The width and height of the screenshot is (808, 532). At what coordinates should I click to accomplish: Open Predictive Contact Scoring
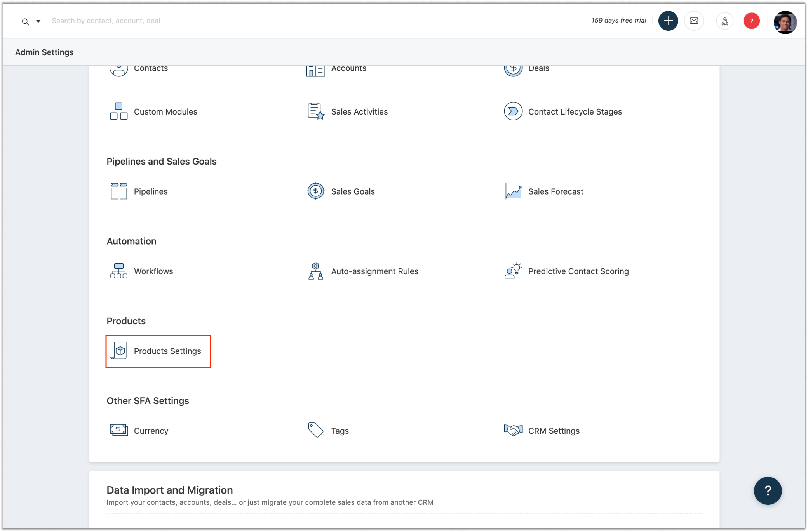coord(578,271)
